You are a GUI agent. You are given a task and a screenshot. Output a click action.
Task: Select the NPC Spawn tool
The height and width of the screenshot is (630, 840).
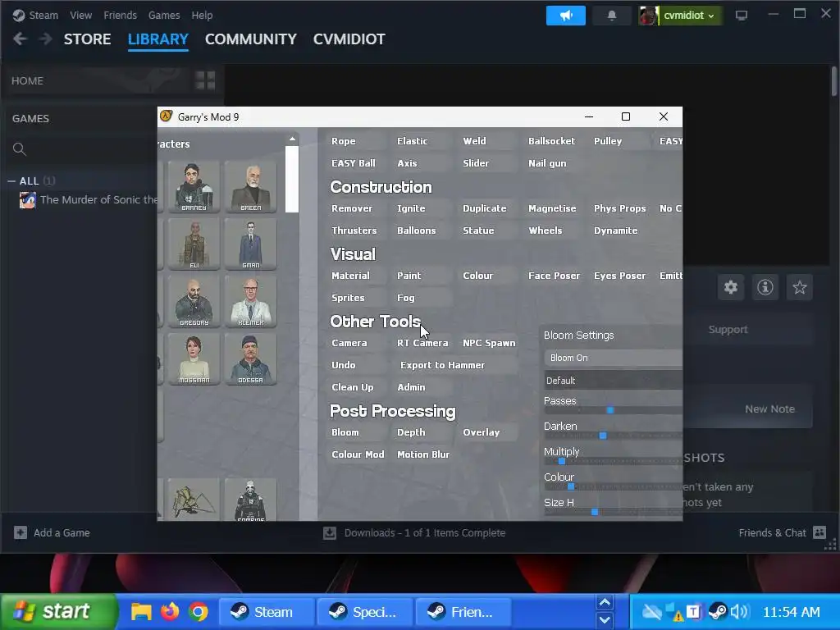tap(489, 343)
